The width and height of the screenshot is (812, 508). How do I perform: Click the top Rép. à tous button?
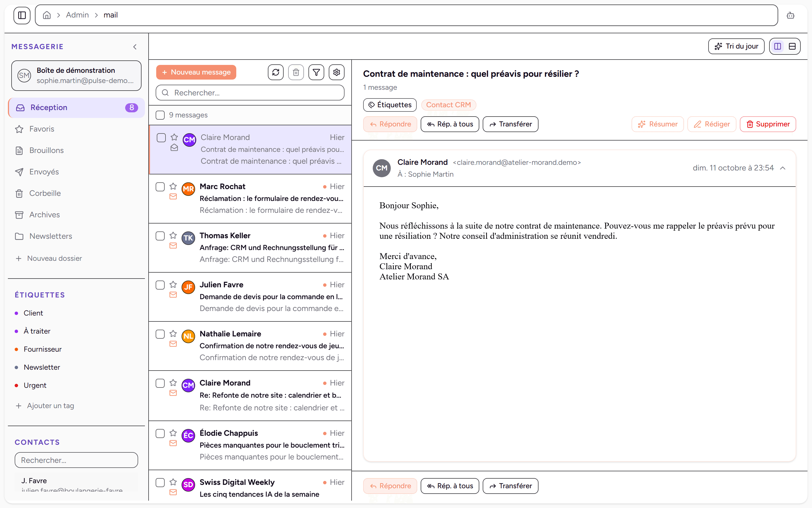[x=450, y=124]
